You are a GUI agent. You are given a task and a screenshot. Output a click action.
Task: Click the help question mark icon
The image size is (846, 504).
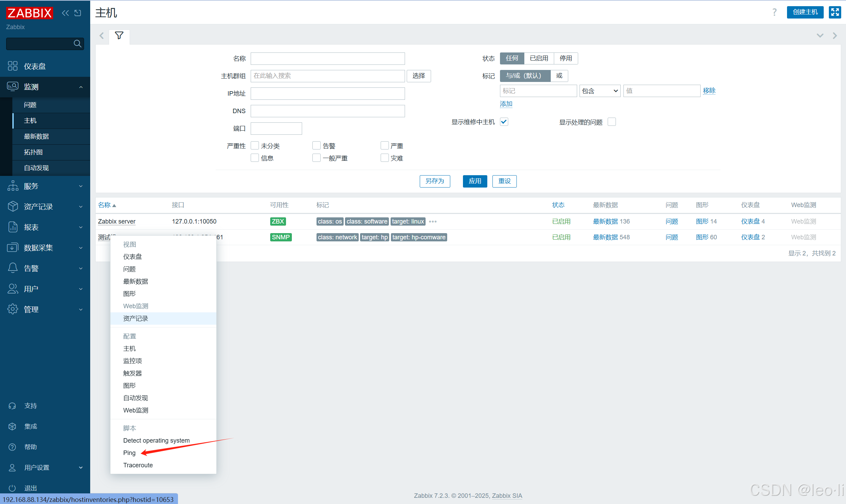(x=774, y=12)
